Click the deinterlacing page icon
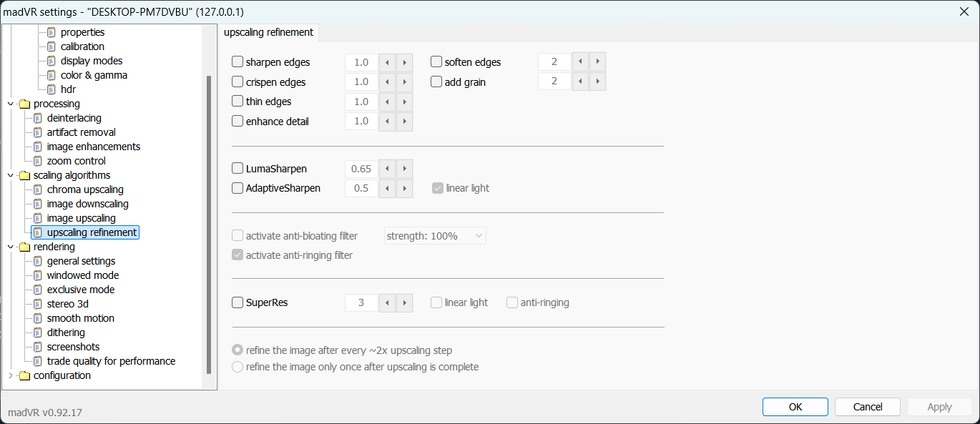980x424 pixels. (38, 118)
